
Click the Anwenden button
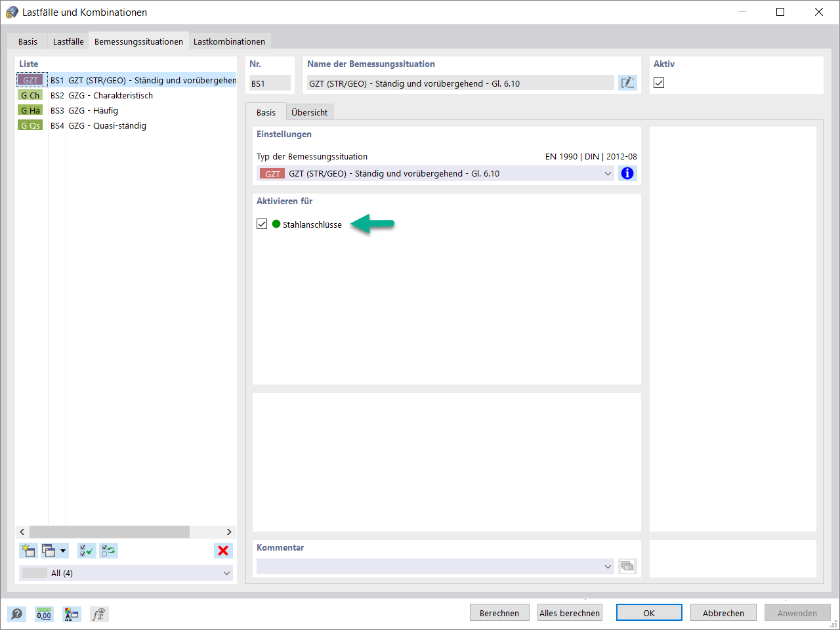[x=797, y=613]
